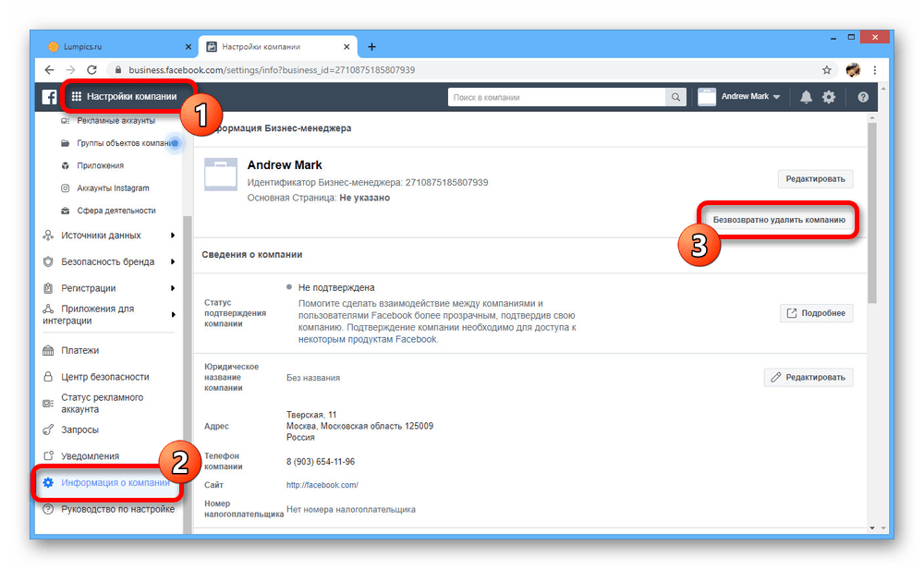Image resolution: width=924 pixels, height=569 pixels.
Task: Open некоторым продуктам Facebook link
Action: coord(367,339)
